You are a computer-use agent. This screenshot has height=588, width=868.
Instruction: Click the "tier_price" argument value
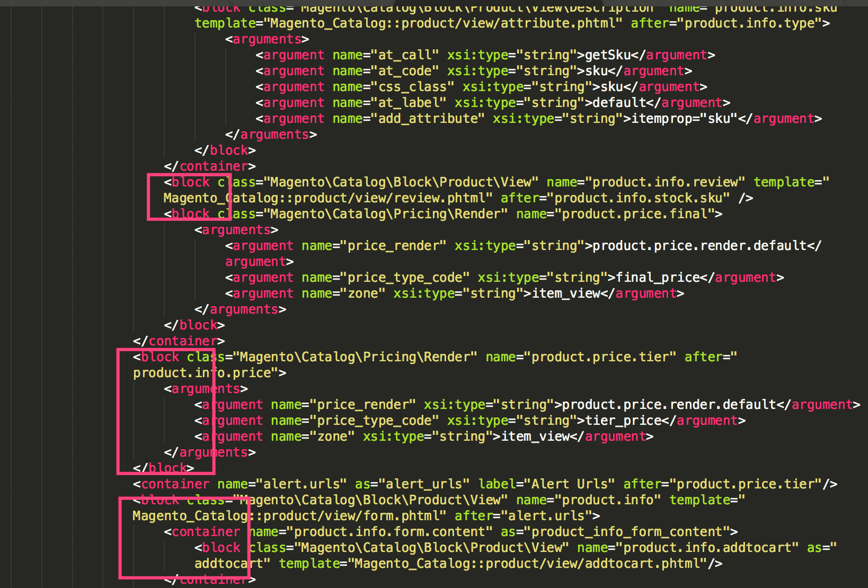pos(623,421)
